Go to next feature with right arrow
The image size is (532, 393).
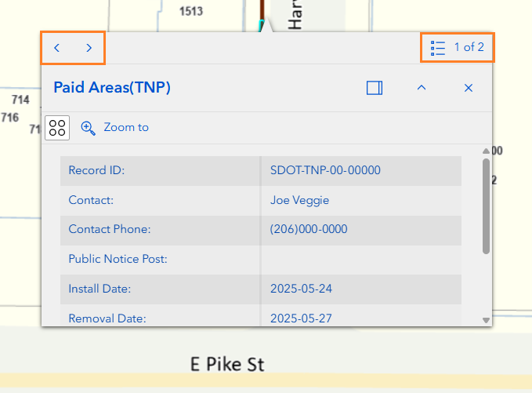89,48
